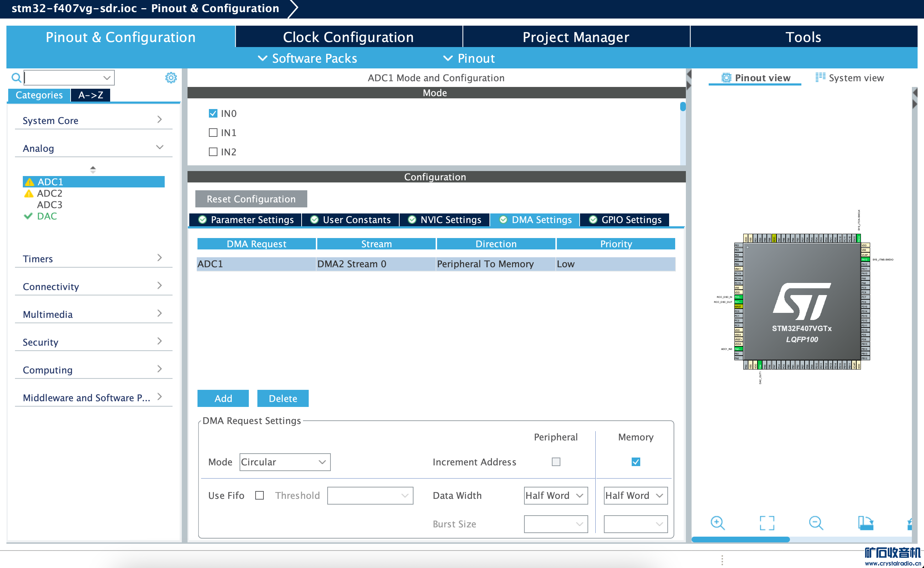Toggle Memory increment address checkbox
This screenshot has width=924, height=568.
(x=635, y=462)
